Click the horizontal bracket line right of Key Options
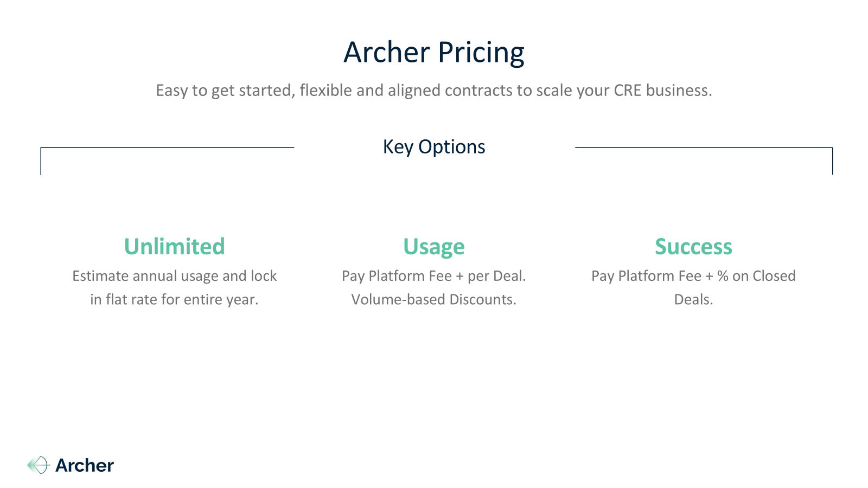The image size is (868, 488). click(x=704, y=147)
